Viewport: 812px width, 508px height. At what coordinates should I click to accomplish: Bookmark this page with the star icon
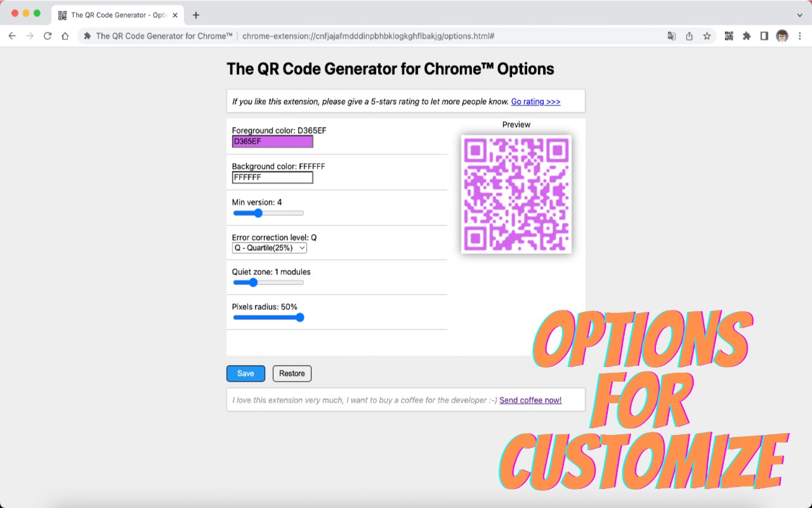pyautogui.click(x=707, y=36)
